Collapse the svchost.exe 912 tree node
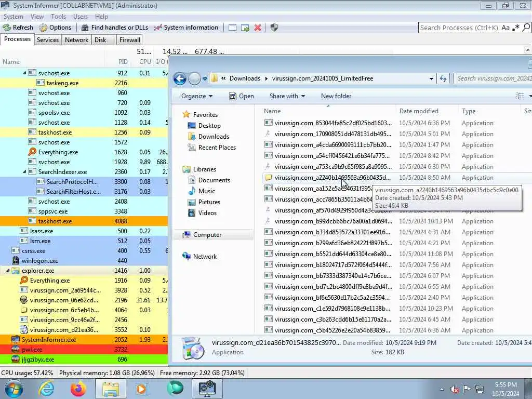The width and height of the screenshot is (532, 399). (24, 73)
